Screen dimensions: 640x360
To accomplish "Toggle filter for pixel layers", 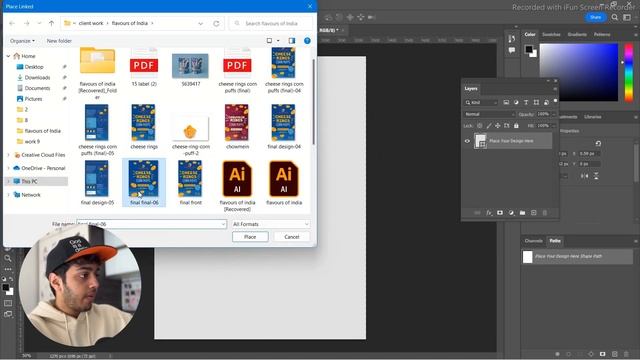I will click(506, 102).
